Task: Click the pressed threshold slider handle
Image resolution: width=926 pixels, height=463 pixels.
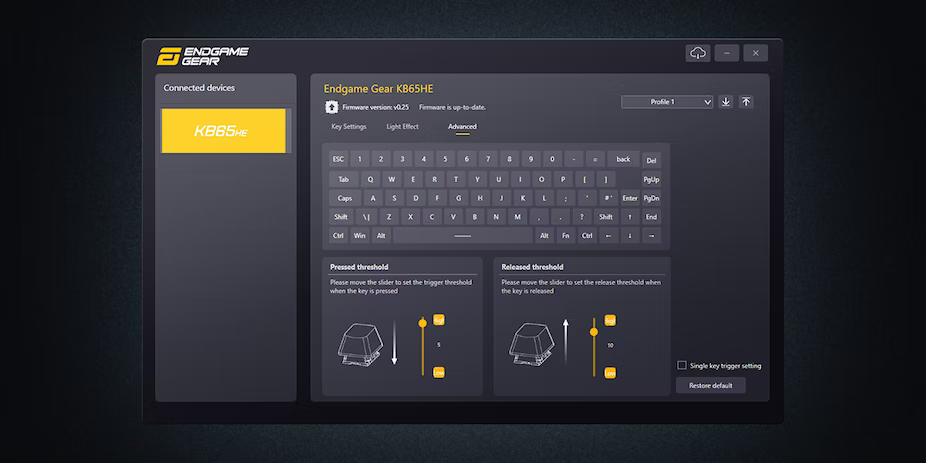Action: click(x=423, y=323)
